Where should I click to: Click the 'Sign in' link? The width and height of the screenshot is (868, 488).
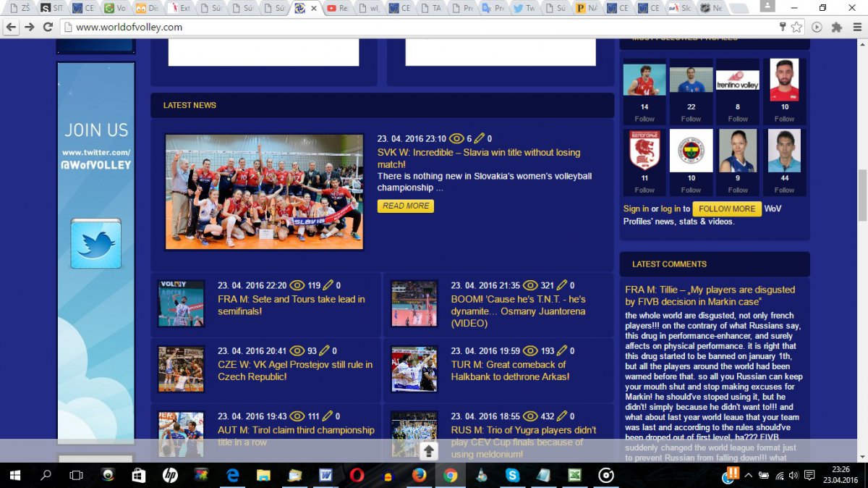(637, 209)
